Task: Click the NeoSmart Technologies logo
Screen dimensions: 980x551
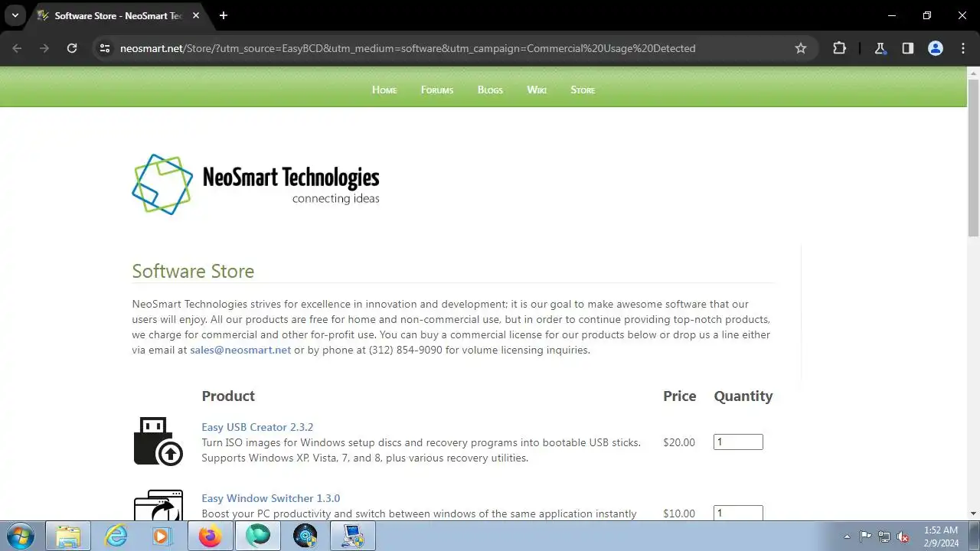Action: (256, 184)
